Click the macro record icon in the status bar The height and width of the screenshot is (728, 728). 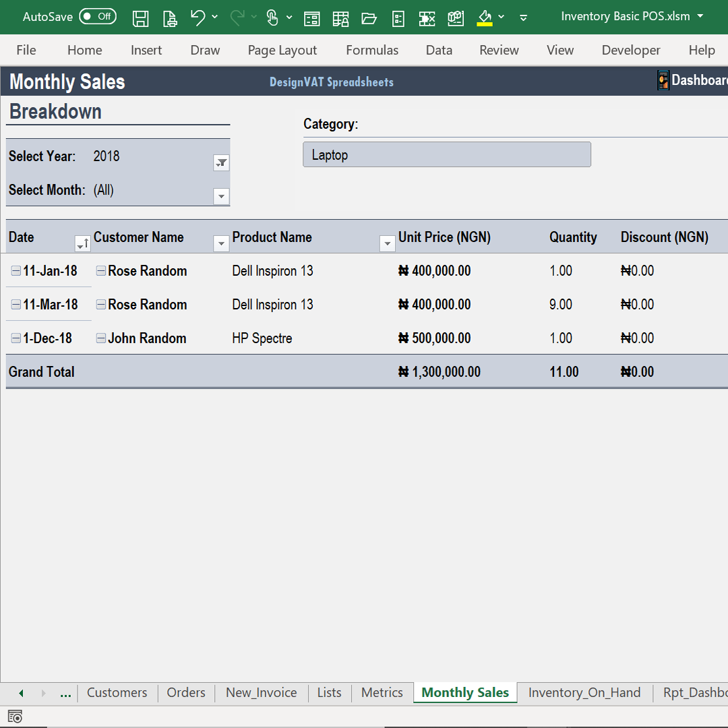(15, 717)
